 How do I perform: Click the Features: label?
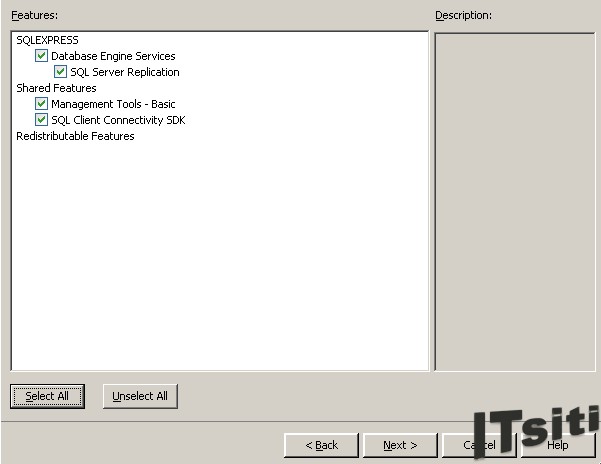pyautogui.click(x=34, y=15)
